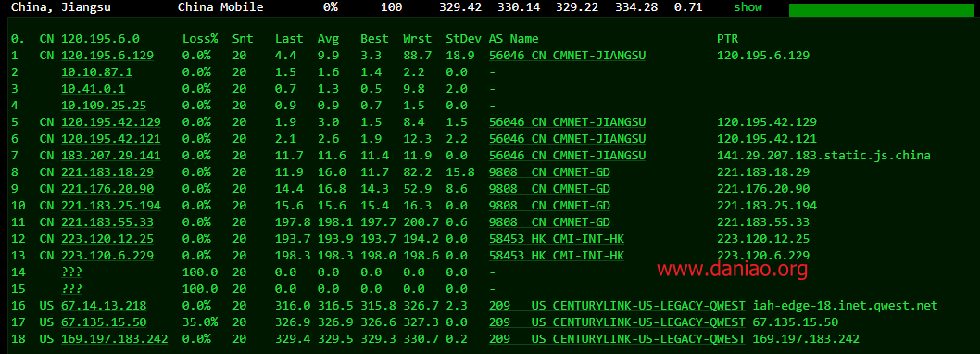Screen dimensions: 980x354
Task: Open underlined IP link 221.183.25.194 in hop 10
Action: coord(110,205)
